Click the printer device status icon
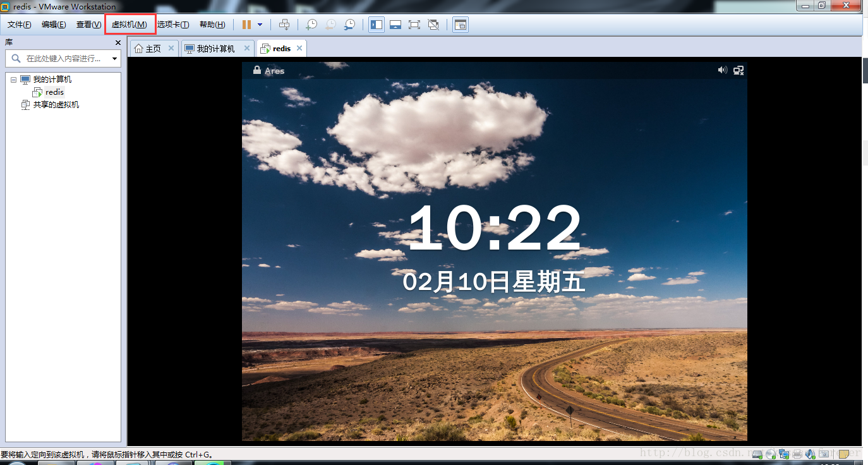The height and width of the screenshot is (465, 868). [x=797, y=454]
